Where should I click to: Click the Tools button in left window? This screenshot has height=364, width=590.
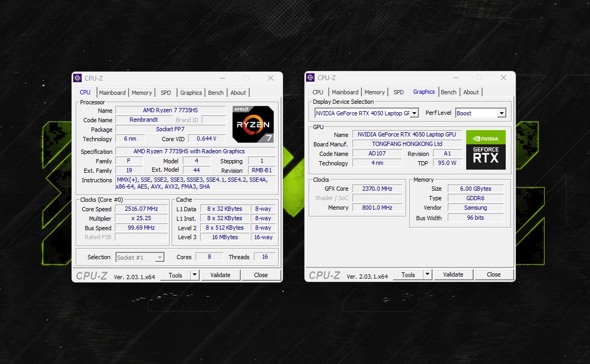175,275
